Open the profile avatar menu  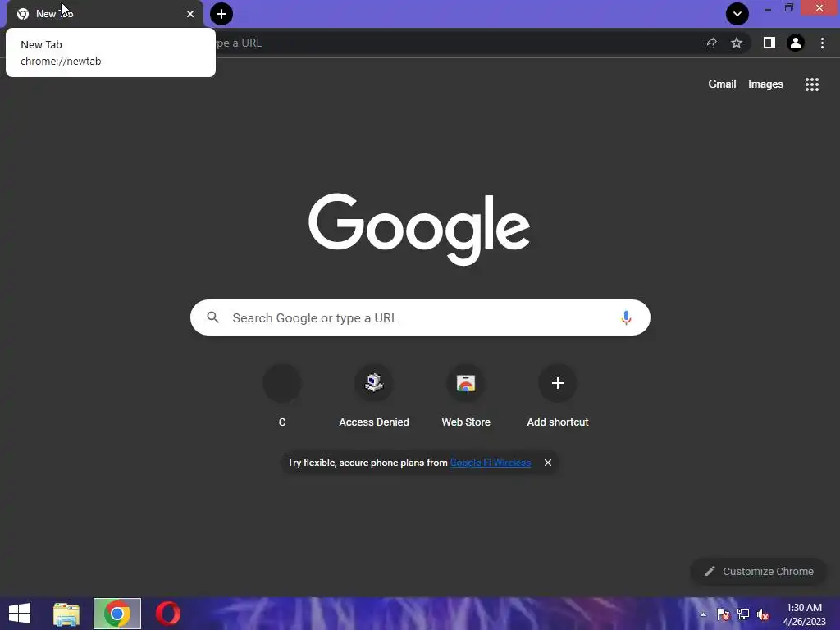796,43
